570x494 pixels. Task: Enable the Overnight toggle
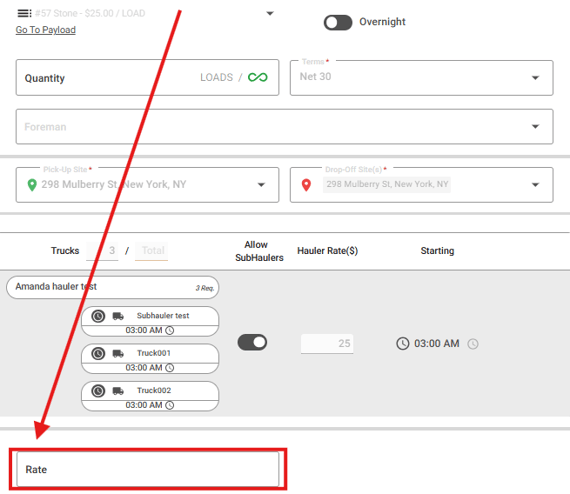338,23
